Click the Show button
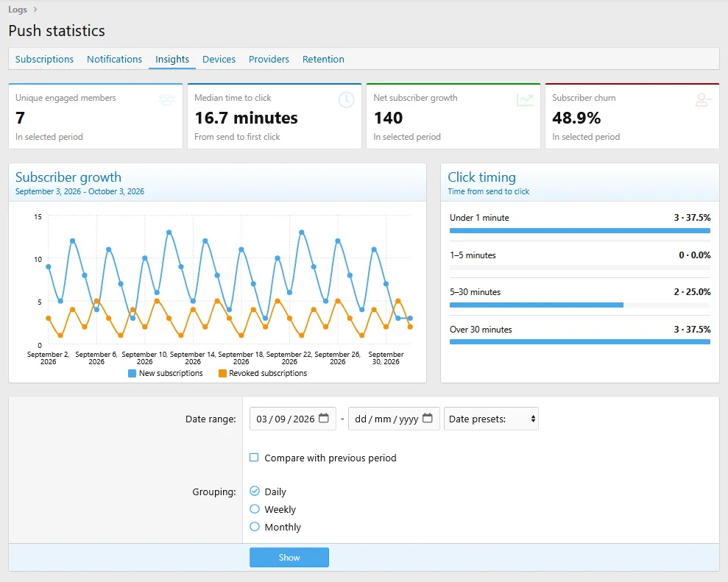This screenshot has width=728, height=582. coord(289,558)
